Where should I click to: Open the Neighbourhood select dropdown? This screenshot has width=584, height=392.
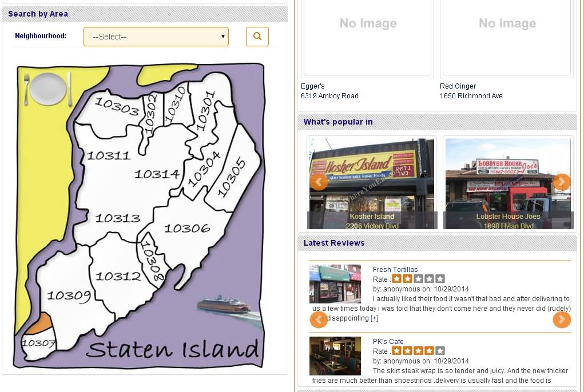tap(156, 37)
